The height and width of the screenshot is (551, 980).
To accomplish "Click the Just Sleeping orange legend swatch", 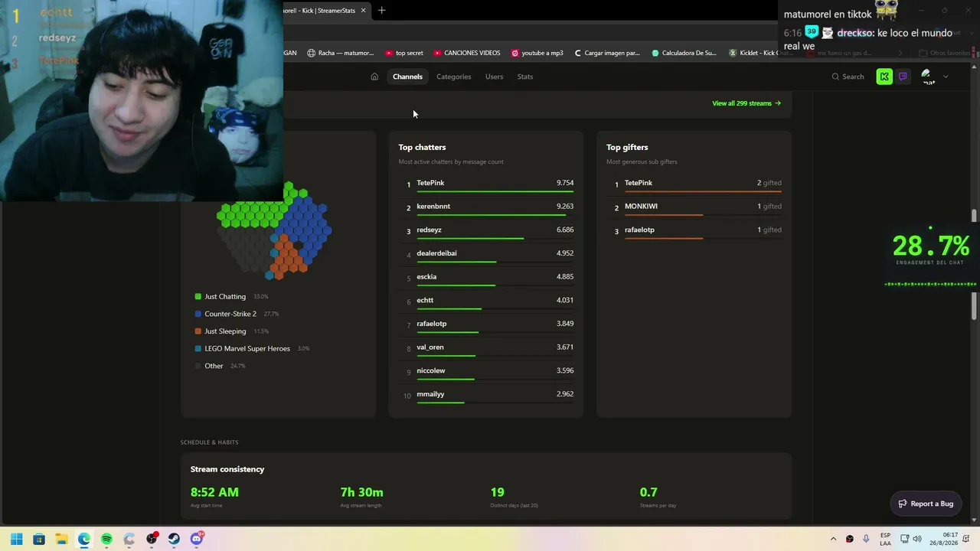I will click(x=198, y=331).
